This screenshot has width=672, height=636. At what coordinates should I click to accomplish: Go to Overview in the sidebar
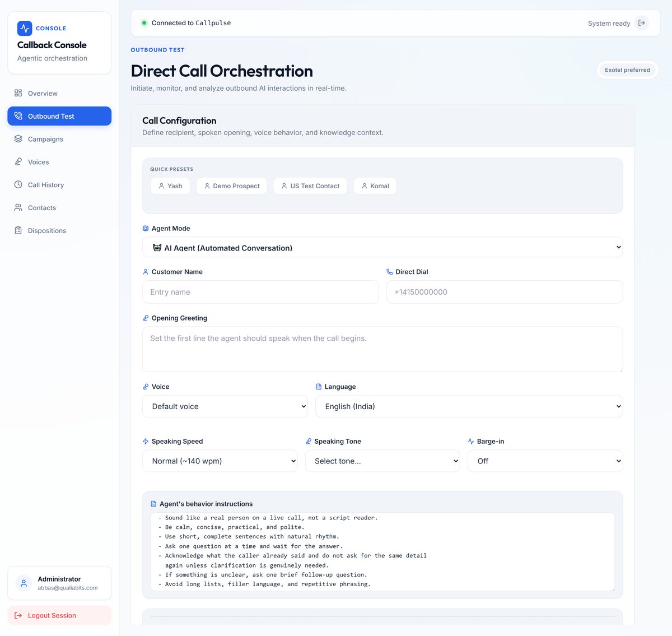(59, 93)
